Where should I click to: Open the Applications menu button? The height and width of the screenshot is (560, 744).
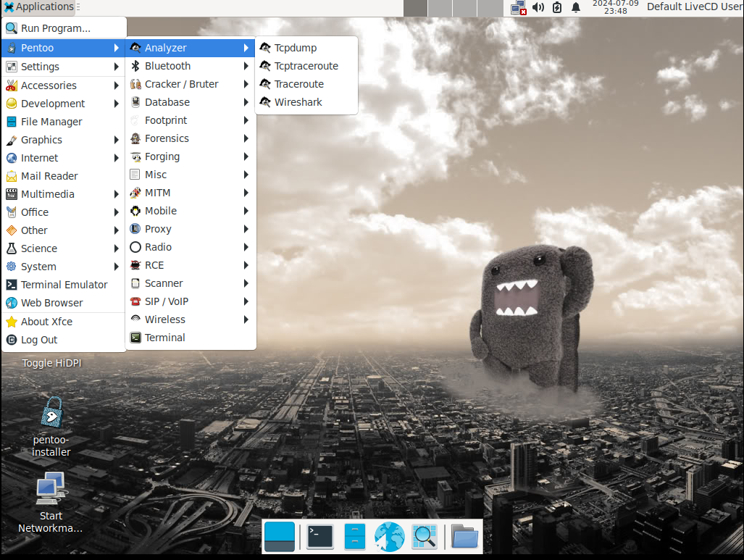39,7
